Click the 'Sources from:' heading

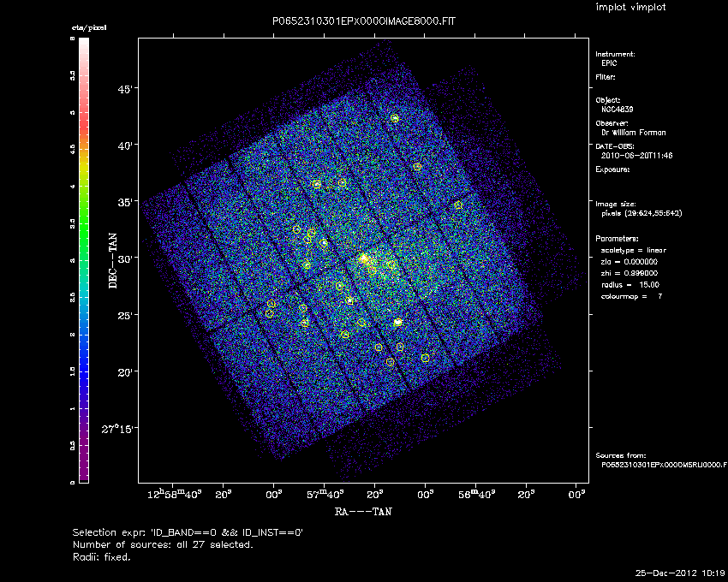[x=621, y=456]
